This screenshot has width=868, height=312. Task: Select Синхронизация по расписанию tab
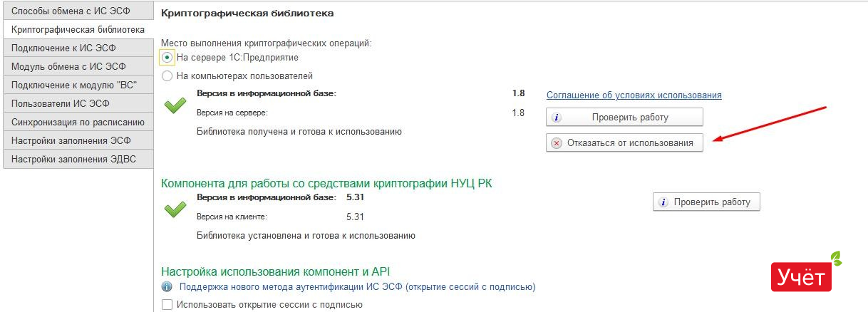click(x=77, y=122)
